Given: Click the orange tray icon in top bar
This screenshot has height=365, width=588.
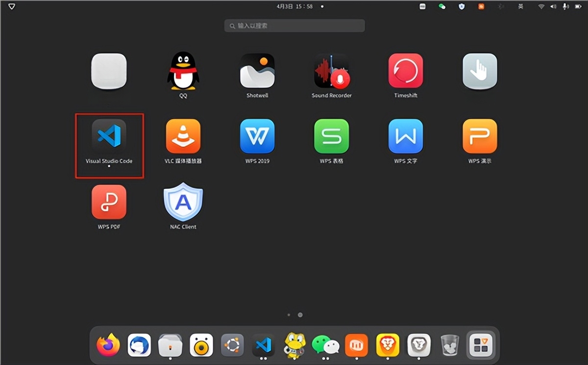Looking at the screenshot, I should [481, 6].
